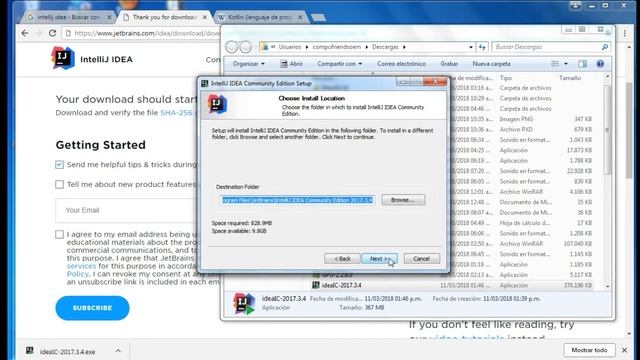Click the SUBSCRIBE button on JetBrains page
Viewport: 640px width, 360px height.
pyautogui.click(x=92, y=308)
